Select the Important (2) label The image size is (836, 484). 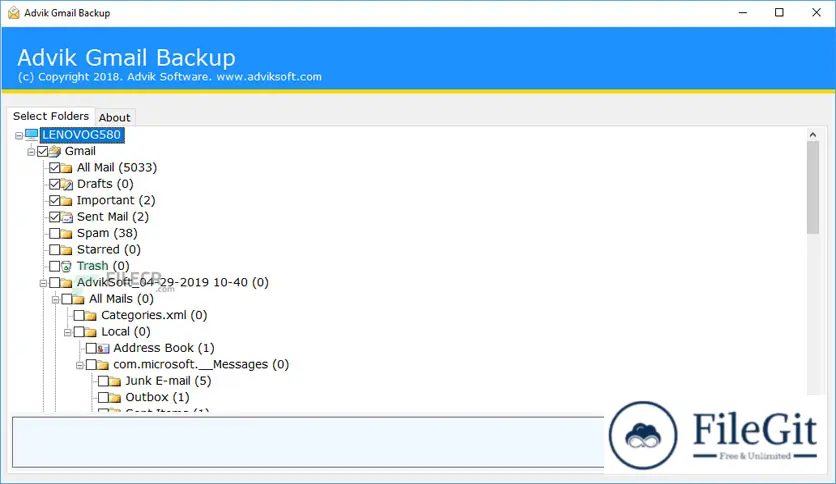point(116,200)
